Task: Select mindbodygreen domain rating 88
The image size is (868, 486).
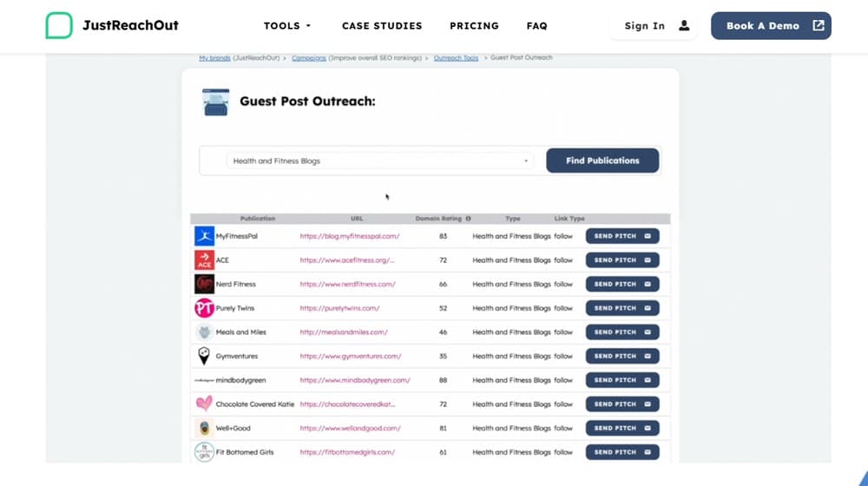Action: [443, 380]
